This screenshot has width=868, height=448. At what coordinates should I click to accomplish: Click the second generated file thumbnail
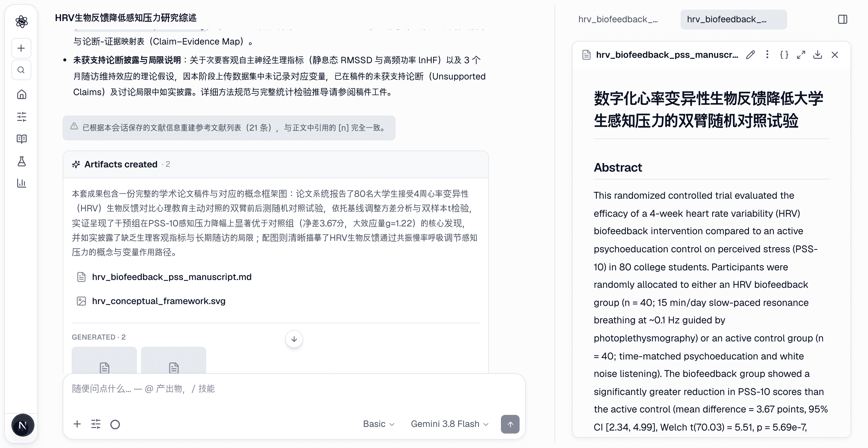click(174, 360)
